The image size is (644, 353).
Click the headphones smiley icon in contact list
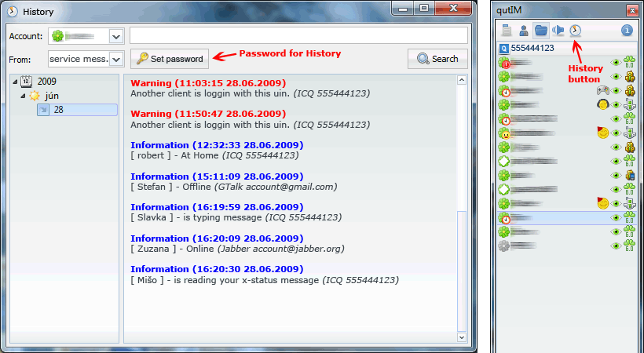pyautogui.click(x=603, y=104)
